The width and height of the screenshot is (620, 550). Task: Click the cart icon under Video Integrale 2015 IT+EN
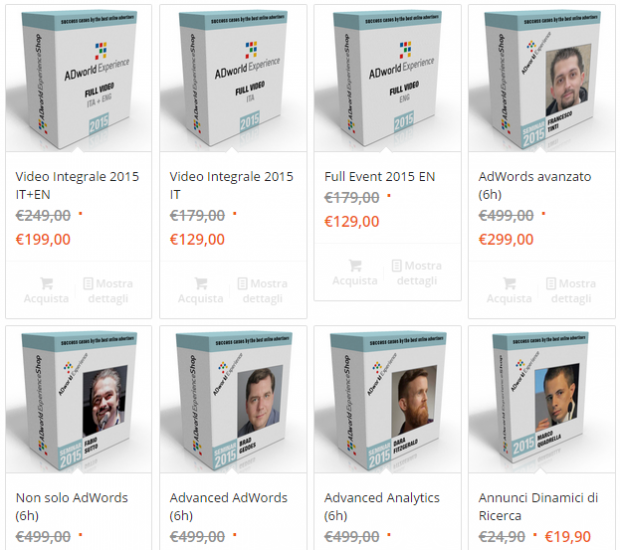(x=46, y=283)
